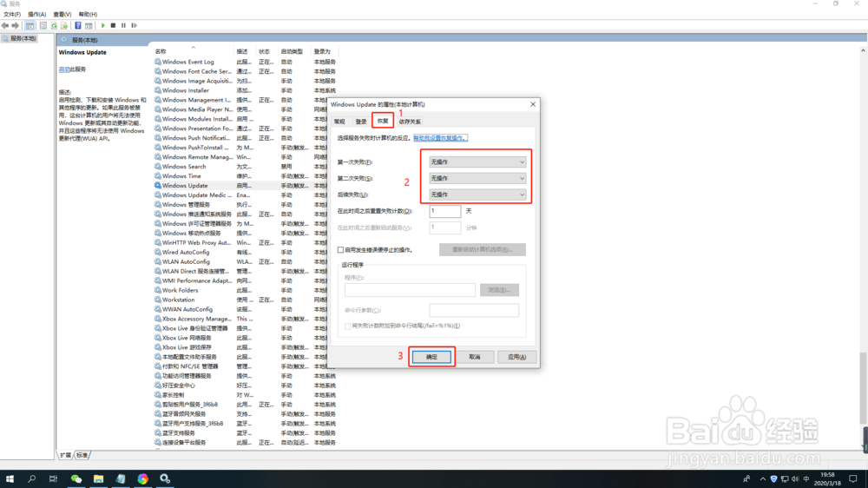
Task: Click 应用(A) button in dialog
Action: point(517,357)
